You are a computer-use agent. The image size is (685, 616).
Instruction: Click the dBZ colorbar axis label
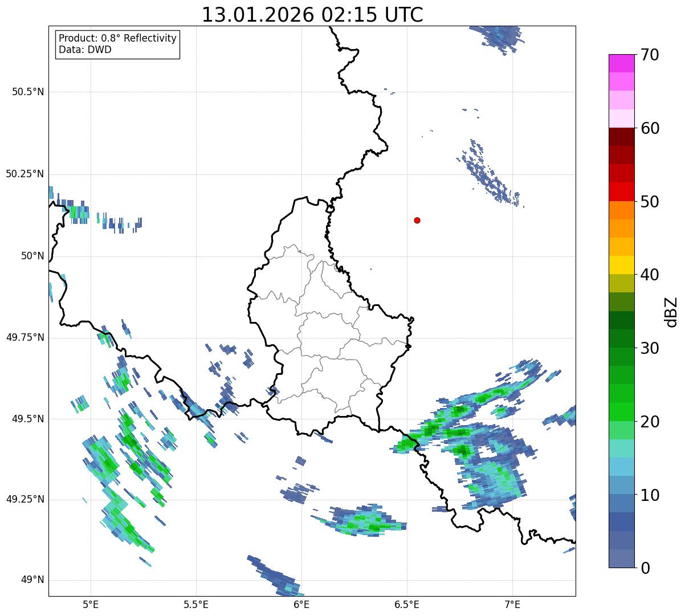(x=671, y=312)
